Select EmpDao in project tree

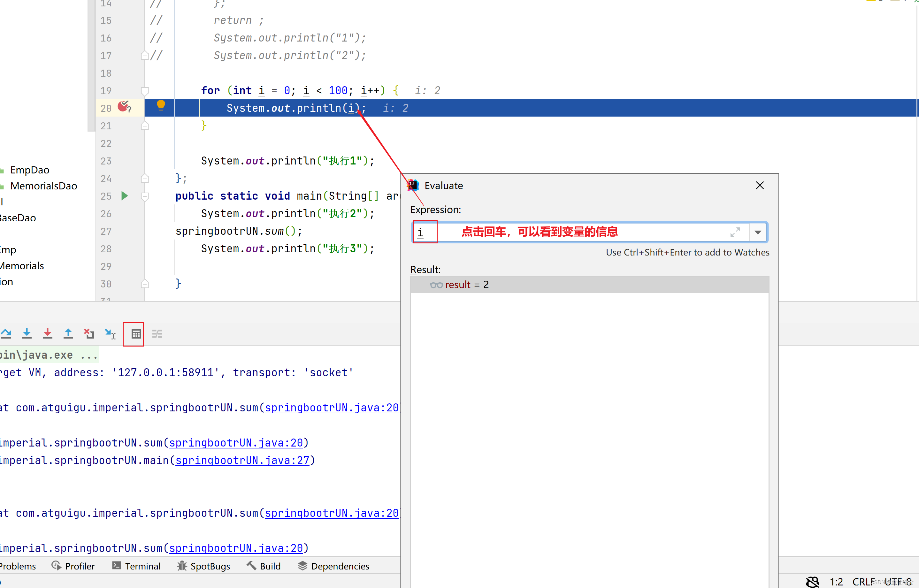[30, 170]
